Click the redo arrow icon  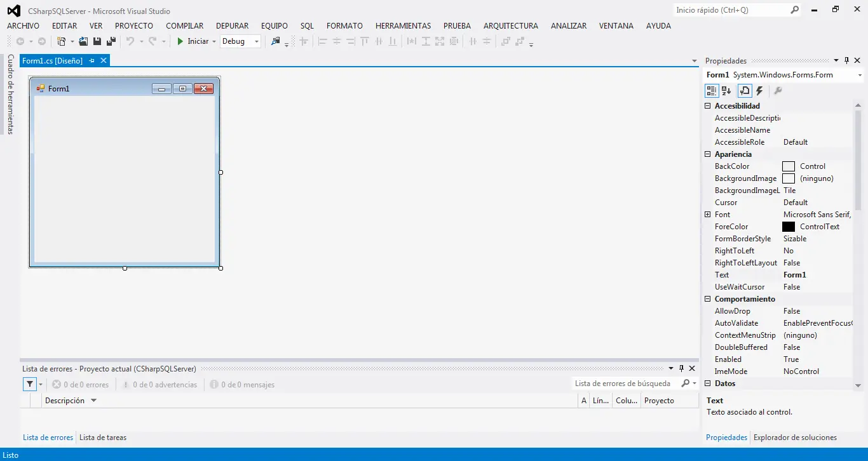pos(153,41)
